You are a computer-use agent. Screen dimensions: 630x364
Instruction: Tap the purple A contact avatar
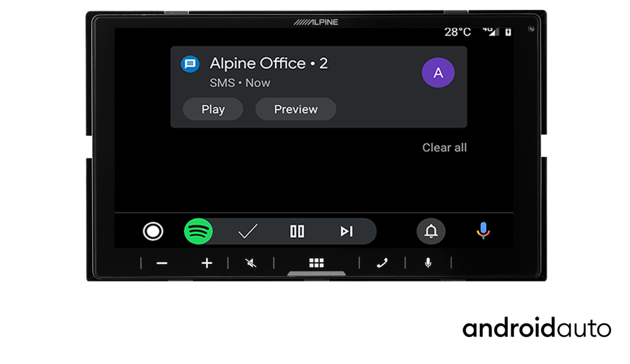pyautogui.click(x=438, y=73)
